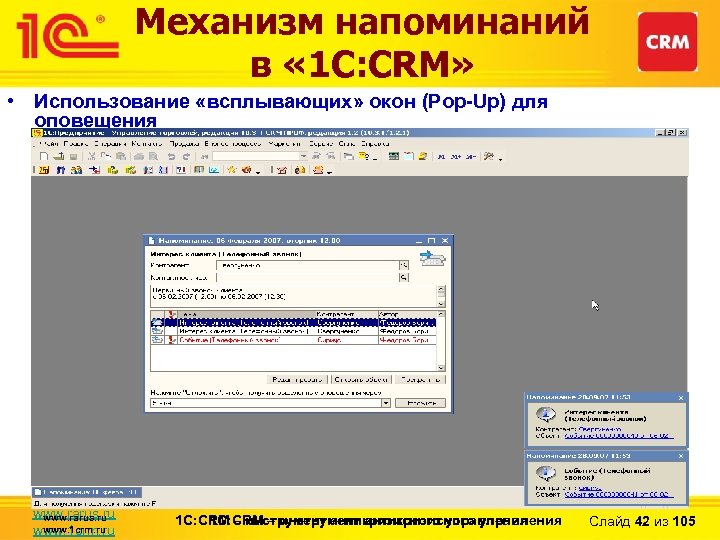Open the object link in lower popup

(x=619, y=495)
